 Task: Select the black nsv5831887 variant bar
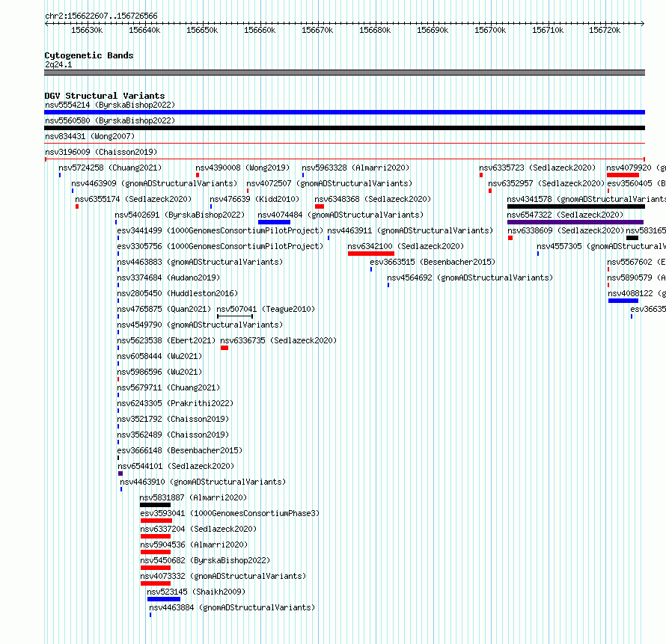(155, 505)
